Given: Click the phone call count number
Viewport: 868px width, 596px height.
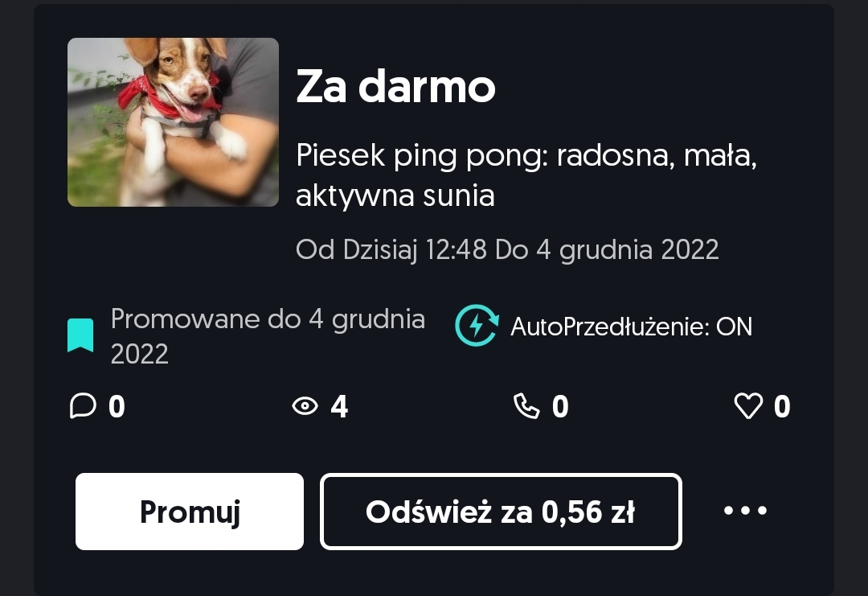Looking at the screenshot, I should tap(560, 406).
